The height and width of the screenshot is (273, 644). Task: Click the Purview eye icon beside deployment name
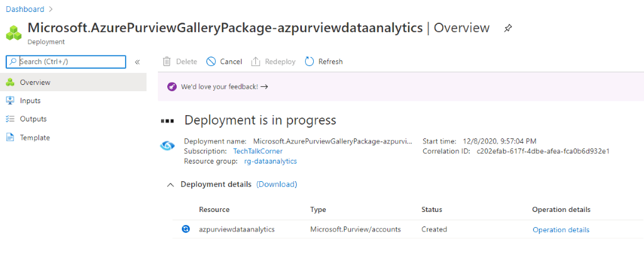point(167,146)
